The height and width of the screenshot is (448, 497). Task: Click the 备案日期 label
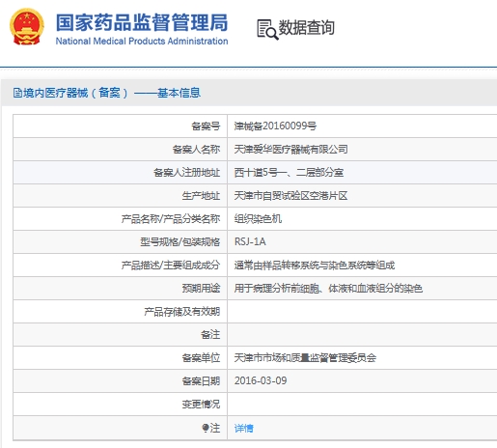click(201, 380)
